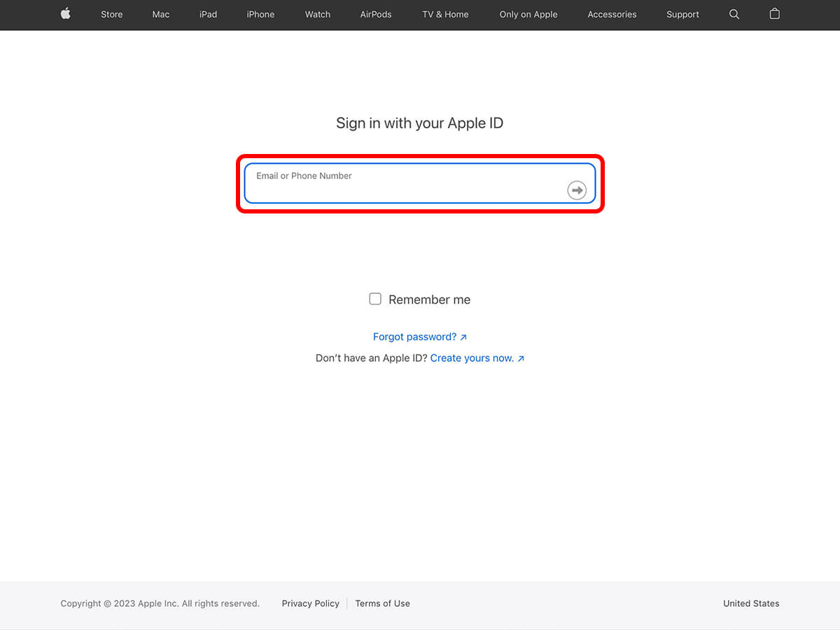Screen dimensions: 840x630
Task: Open the search magnifier icon
Action: (734, 14)
